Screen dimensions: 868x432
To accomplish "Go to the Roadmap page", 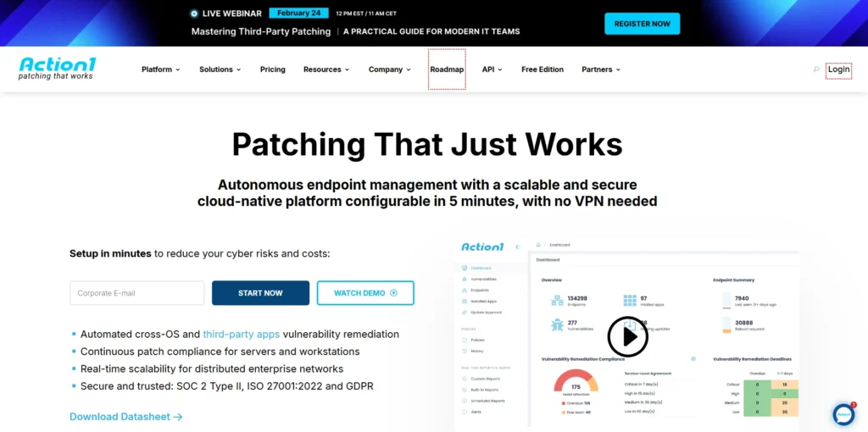I will tap(447, 69).
